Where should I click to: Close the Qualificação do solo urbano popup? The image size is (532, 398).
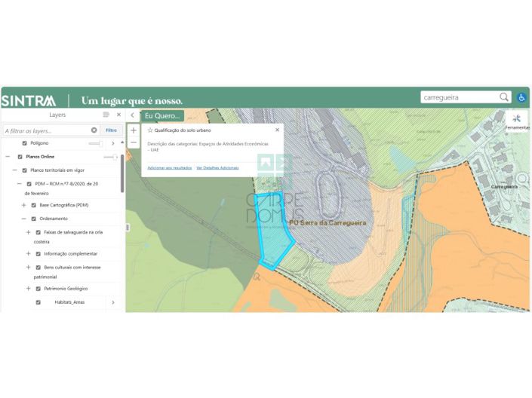pos(277,130)
